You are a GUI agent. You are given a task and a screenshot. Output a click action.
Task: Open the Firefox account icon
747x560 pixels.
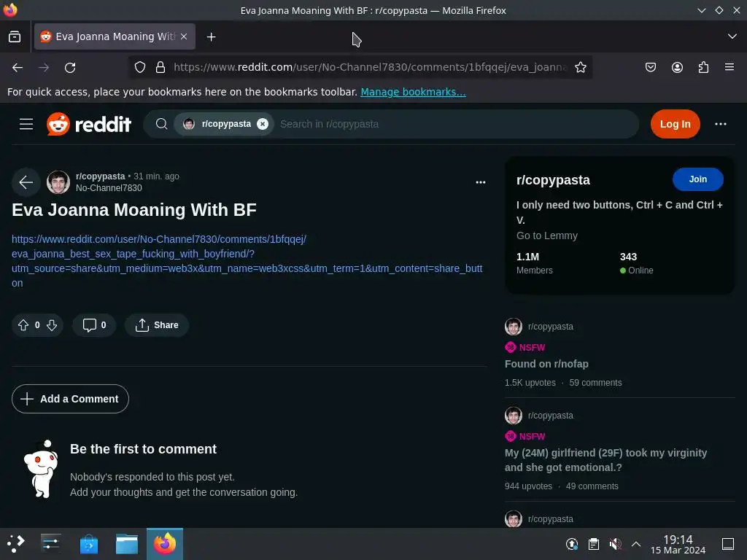point(677,68)
